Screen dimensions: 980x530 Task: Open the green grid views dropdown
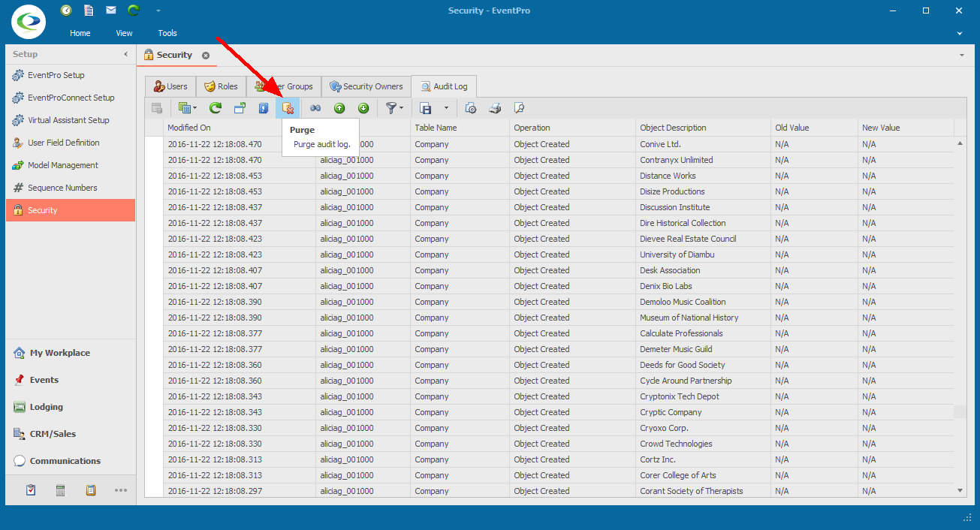click(x=187, y=108)
